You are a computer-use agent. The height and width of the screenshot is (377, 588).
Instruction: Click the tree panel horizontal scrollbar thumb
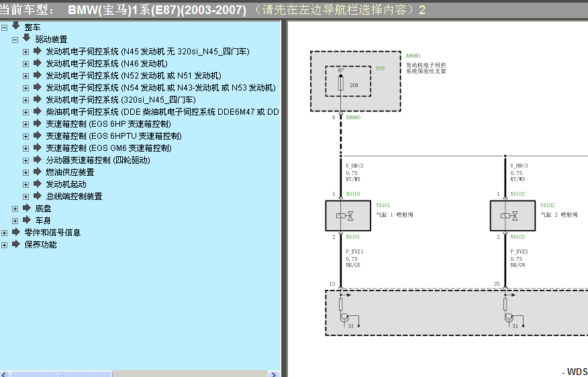[x=61, y=374]
